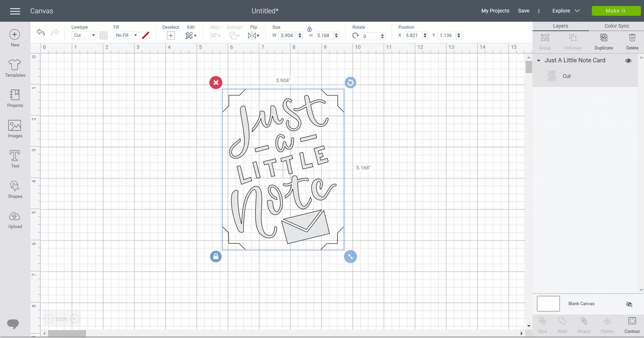Click the Height size field
Screen dimensions: 644x338
point(324,35)
